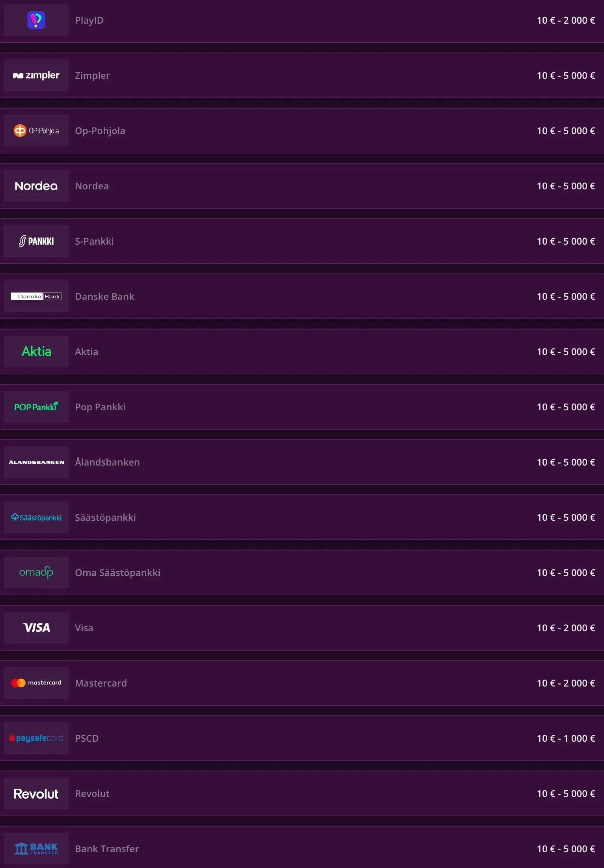This screenshot has height=868, width=604.
Task: Click the Ålandsbanken logo
Action: point(36,462)
